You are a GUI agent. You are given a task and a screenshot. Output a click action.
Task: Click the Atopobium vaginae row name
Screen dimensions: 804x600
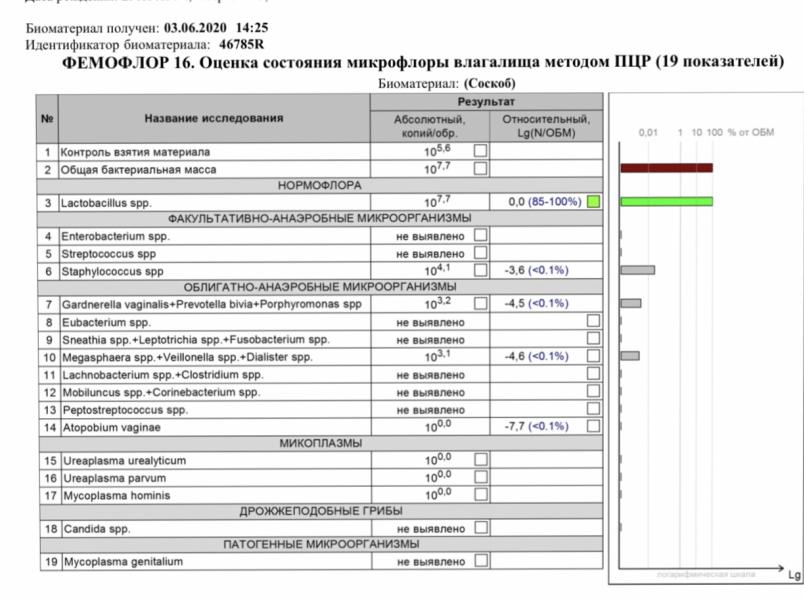pyautogui.click(x=112, y=427)
